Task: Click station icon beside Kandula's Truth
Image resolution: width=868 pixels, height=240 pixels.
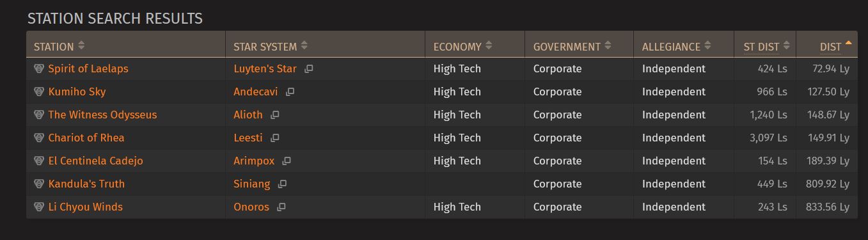Action: [x=39, y=184]
